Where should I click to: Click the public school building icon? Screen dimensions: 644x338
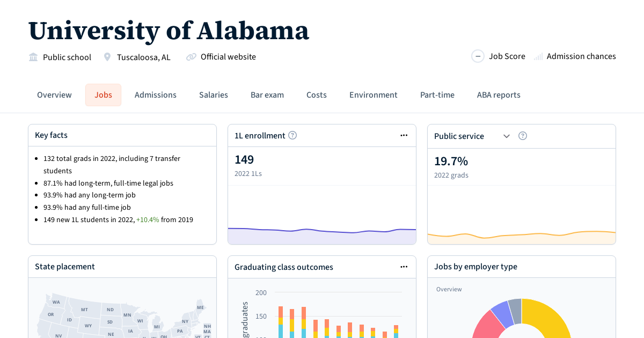click(33, 57)
